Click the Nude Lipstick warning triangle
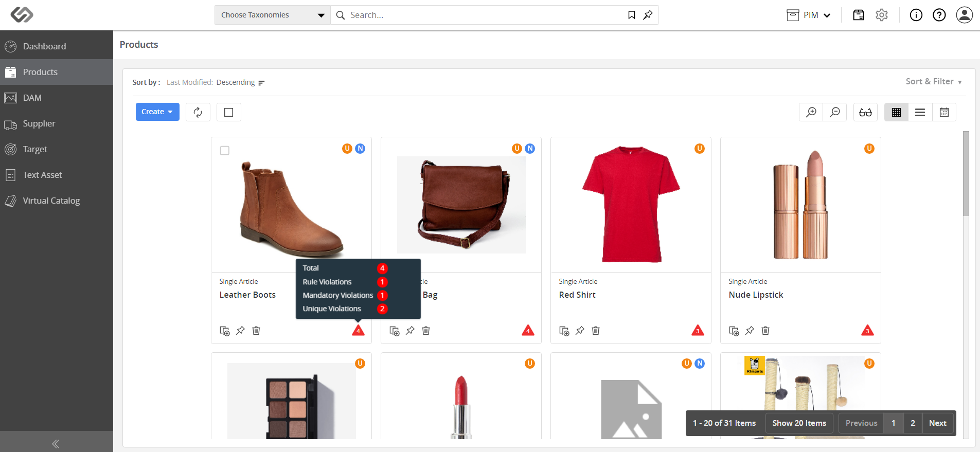980x452 pixels. click(x=867, y=331)
